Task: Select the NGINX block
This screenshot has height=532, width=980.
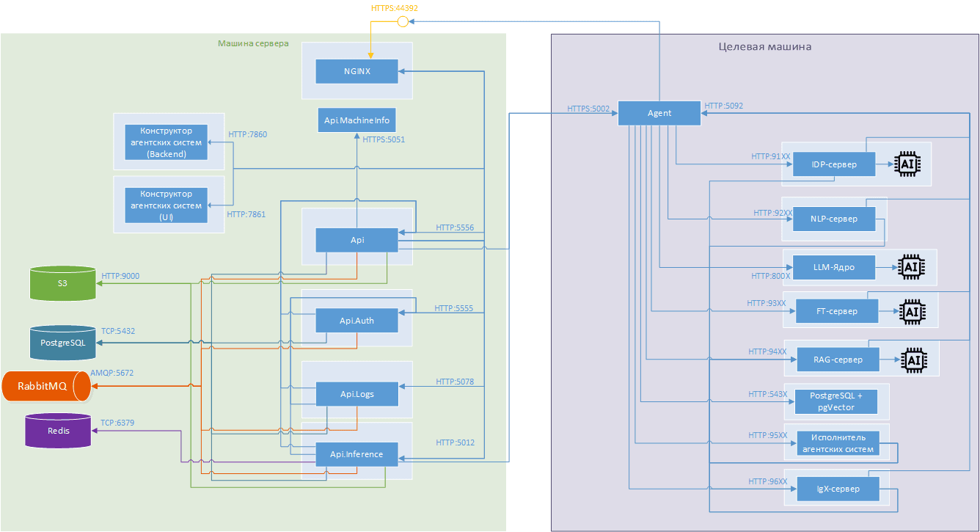Action: coord(356,71)
